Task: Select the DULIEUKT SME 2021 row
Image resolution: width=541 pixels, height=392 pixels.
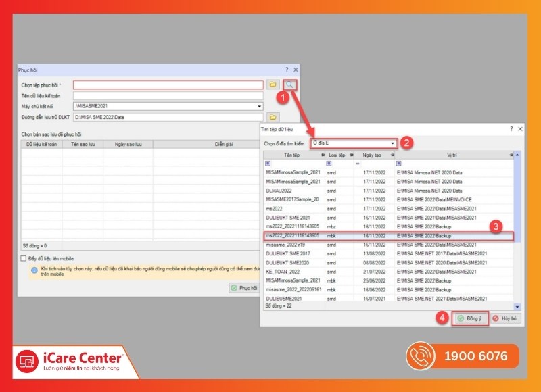Action: (388, 218)
